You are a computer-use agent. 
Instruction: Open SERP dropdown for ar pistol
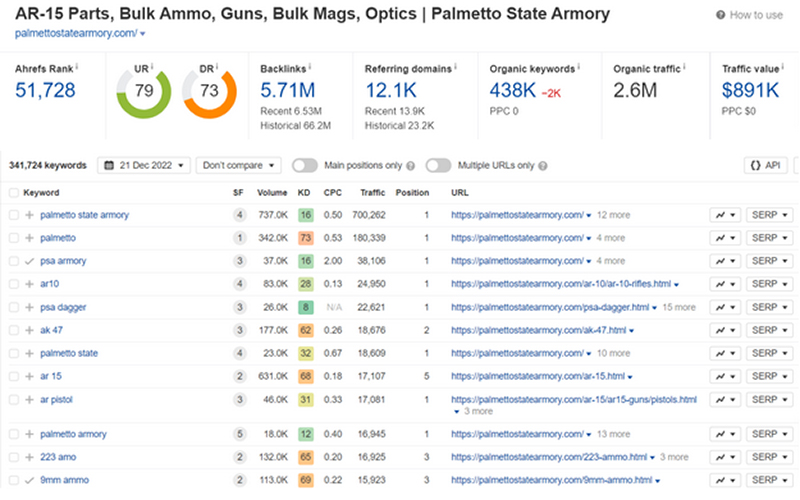(x=769, y=400)
